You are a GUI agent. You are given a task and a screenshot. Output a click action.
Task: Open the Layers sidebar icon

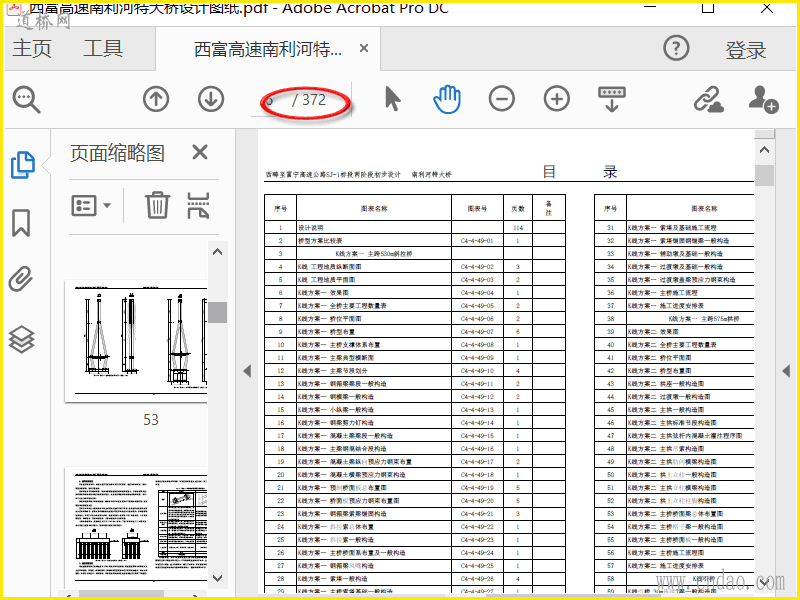point(21,340)
